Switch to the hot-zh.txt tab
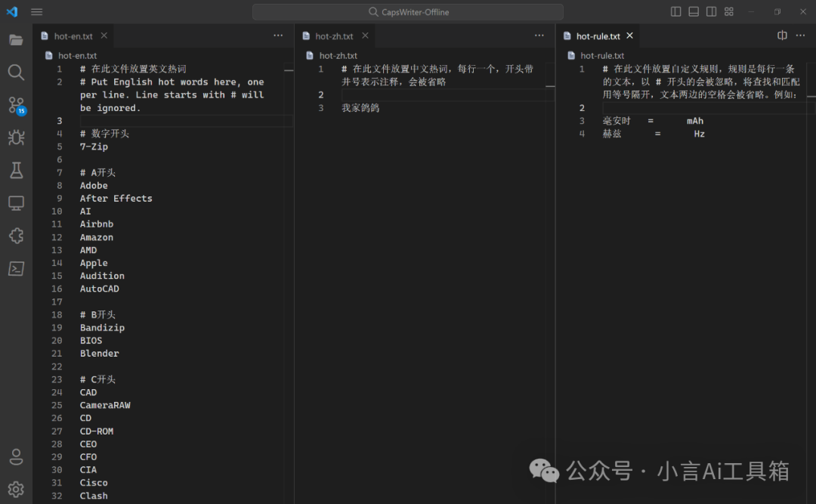Image resolution: width=816 pixels, height=504 pixels. (x=334, y=36)
